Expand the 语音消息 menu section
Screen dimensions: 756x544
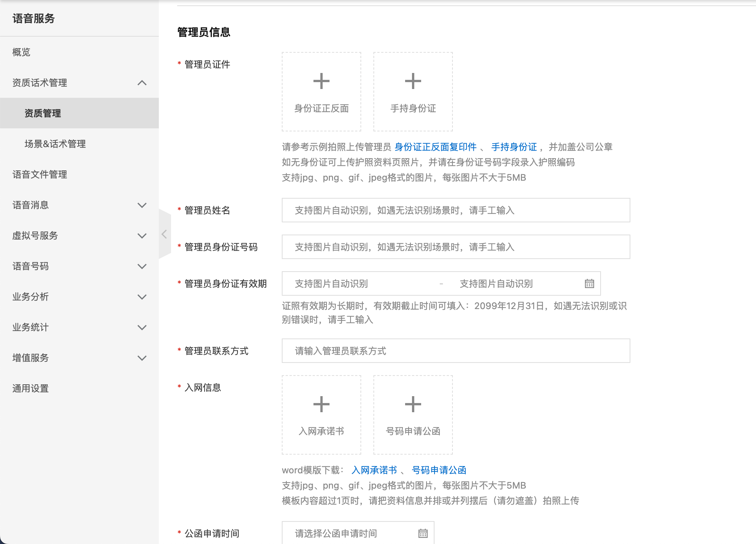(x=142, y=205)
